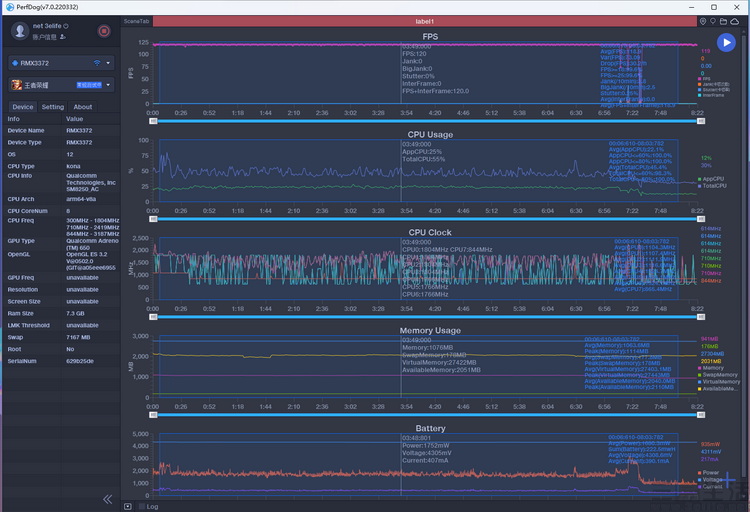Open the location pin mark icon

[x=703, y=21]
